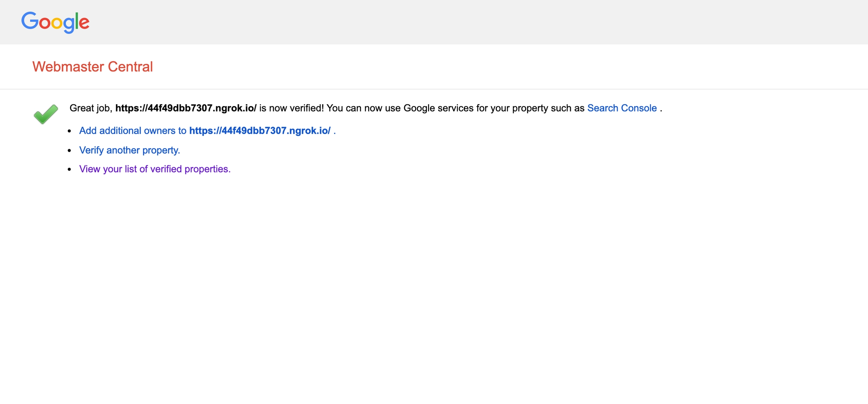This screenshot has height=404, width=868.
Task: Click the yellow letter o in Google logo
Action: 57,23
